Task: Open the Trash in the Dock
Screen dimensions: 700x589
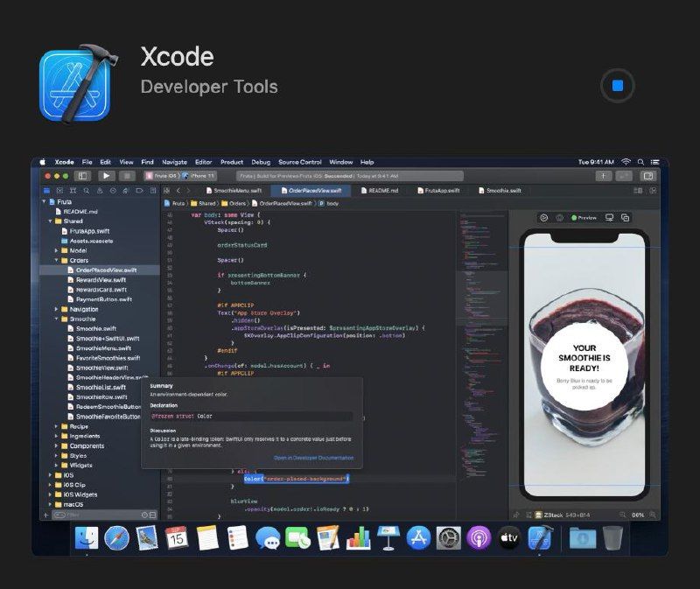Action: [612, 537]
